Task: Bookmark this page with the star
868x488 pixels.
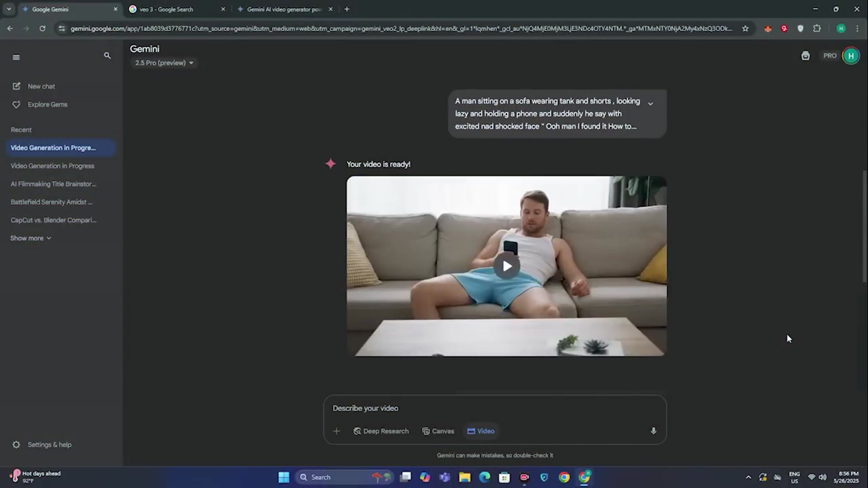Action: click(745, 28)
